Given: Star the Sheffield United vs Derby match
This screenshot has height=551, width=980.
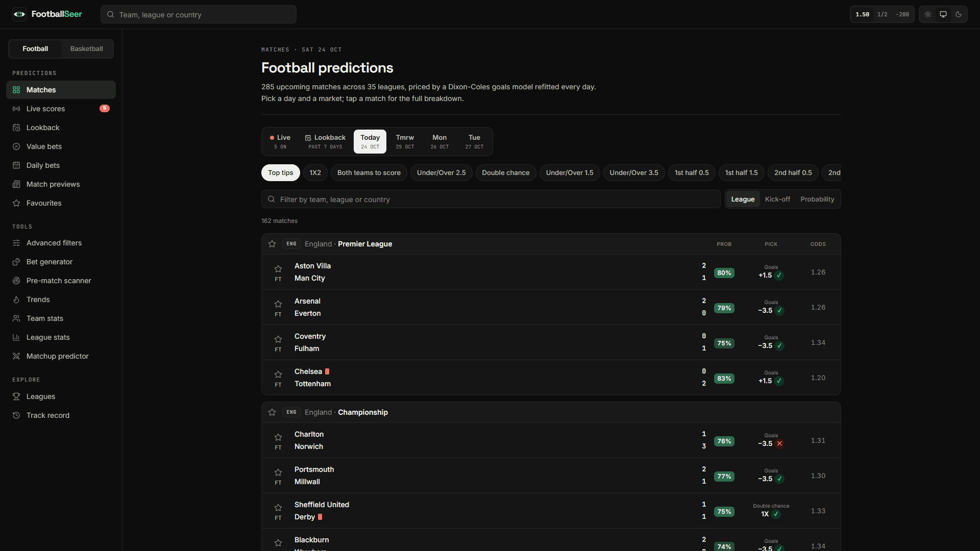Looking at the screenshot, I should coord(278,508).
